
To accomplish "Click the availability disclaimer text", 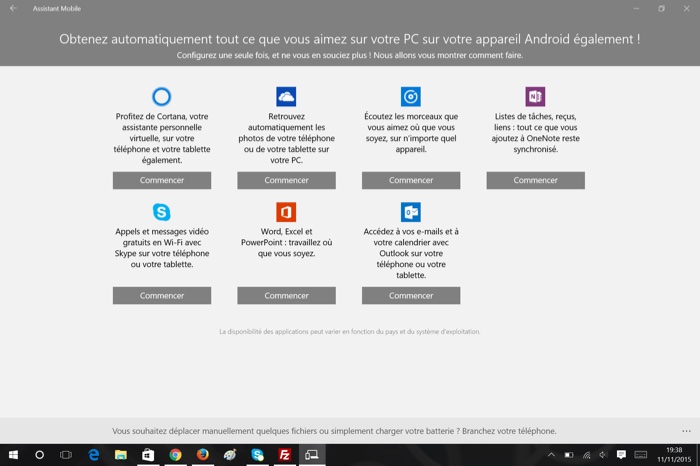I will click(350, 332).
